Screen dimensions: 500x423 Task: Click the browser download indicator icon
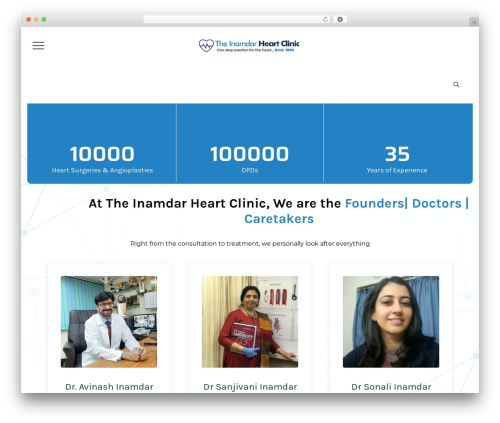340,19
